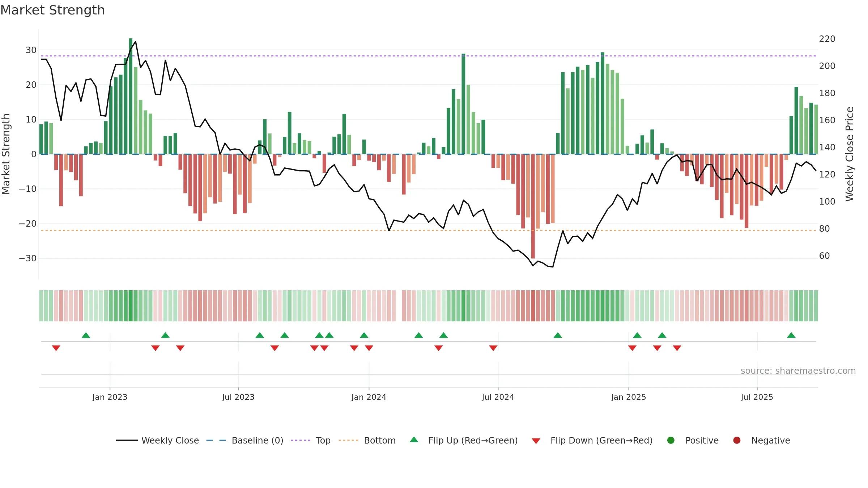Click the Jul 2023 x-axis label
Viewport: 868px width, 488px height.
[x=238, y=397]
